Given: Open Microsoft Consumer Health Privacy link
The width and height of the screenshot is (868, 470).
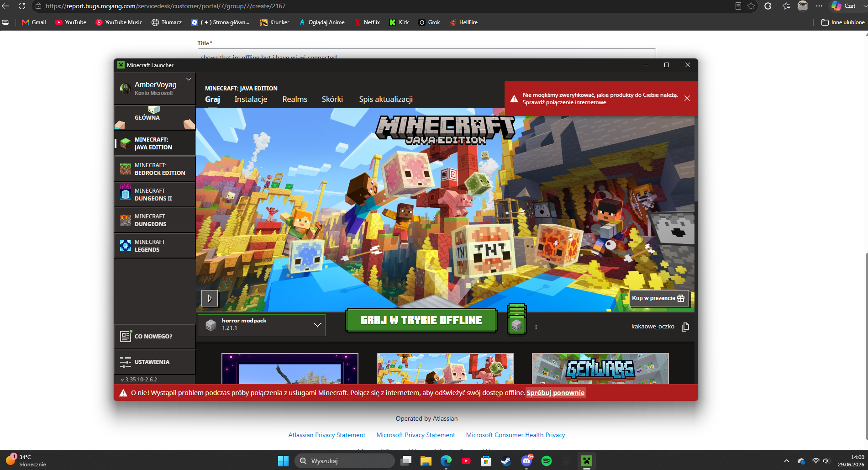Looking at the screenshot, I should [516, 435].
